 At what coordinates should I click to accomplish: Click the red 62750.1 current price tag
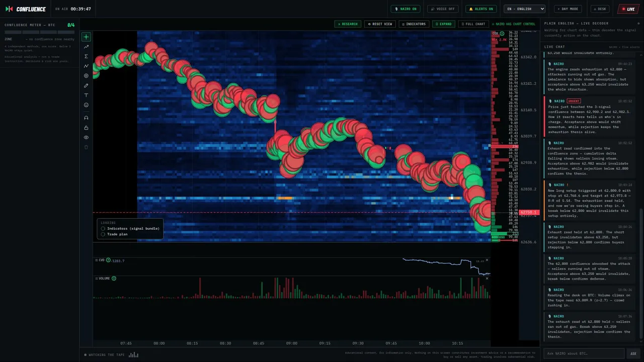click(529, 213)
